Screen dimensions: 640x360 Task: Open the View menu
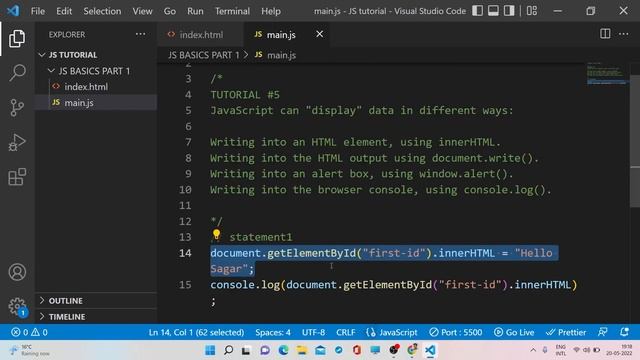pos(142,11)
